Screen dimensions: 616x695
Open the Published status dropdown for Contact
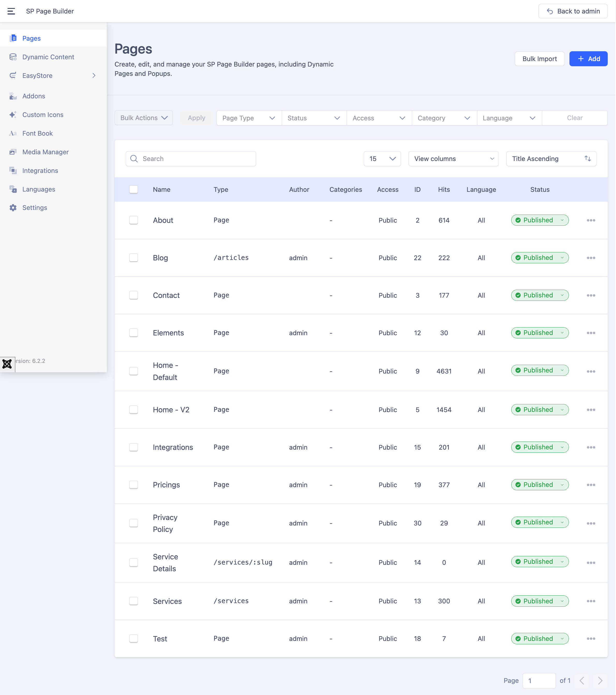540,295
